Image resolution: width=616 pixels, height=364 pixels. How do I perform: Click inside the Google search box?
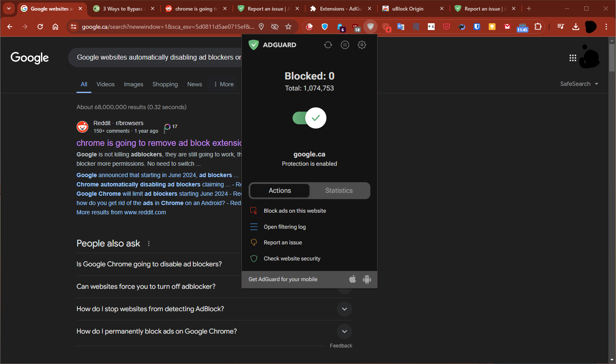(156, 57)
